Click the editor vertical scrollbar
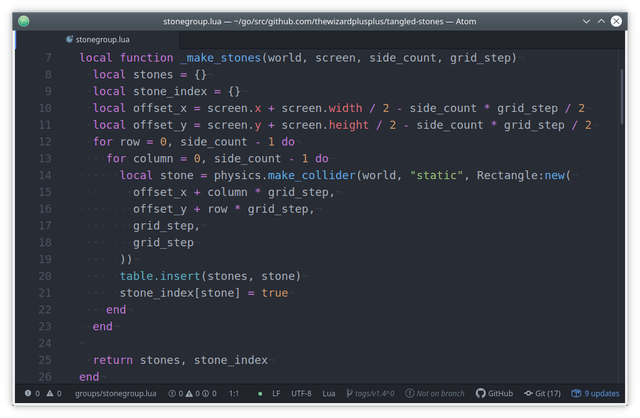 622,96
